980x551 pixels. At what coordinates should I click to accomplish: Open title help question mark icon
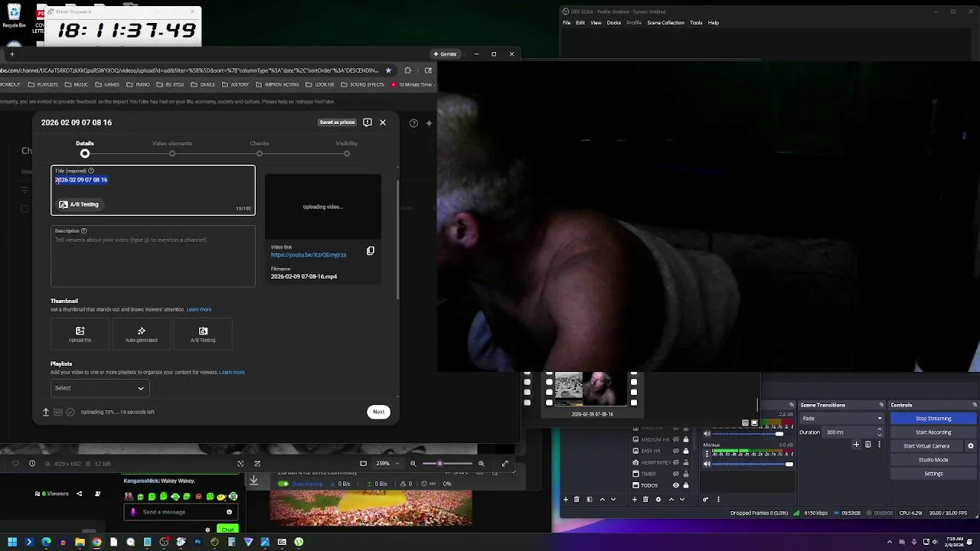point(91,171)
